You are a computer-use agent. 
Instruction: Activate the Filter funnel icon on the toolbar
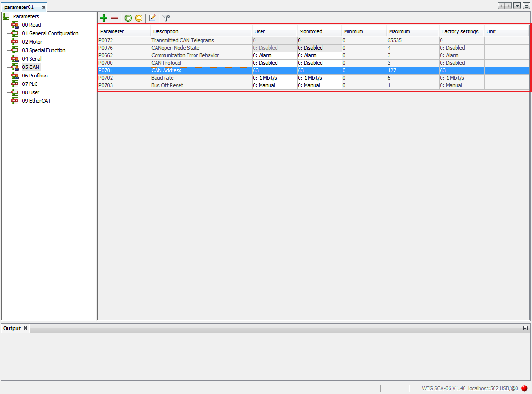165,18
